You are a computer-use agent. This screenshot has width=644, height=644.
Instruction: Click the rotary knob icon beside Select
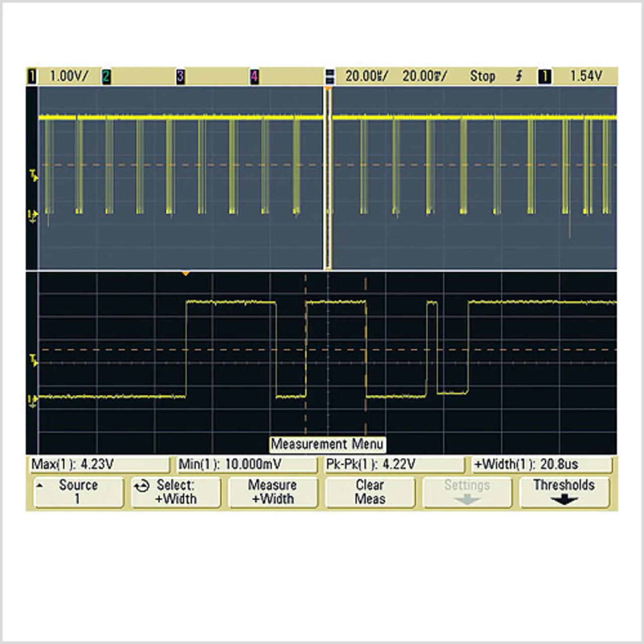142,487
